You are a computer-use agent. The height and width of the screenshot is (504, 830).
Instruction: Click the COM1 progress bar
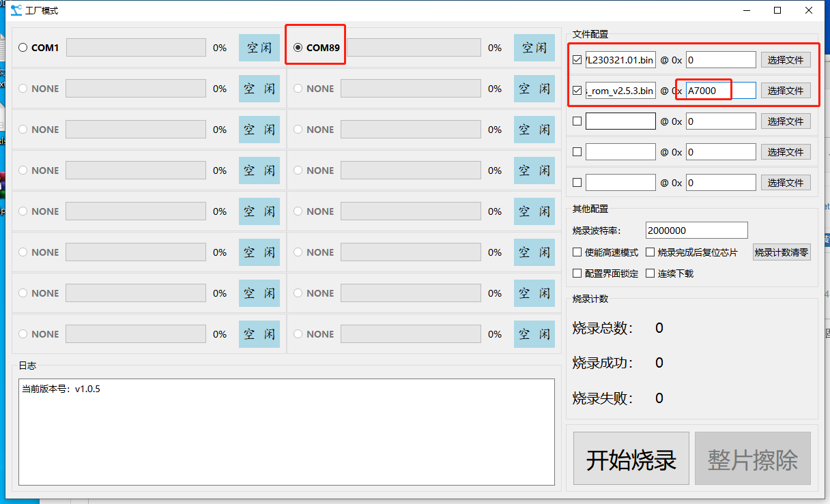click(x=136, y=48)
